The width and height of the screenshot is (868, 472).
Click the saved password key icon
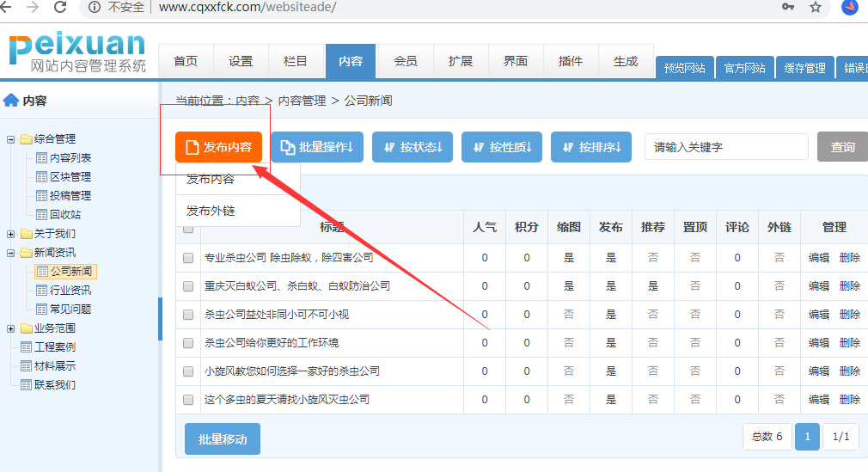787,8
